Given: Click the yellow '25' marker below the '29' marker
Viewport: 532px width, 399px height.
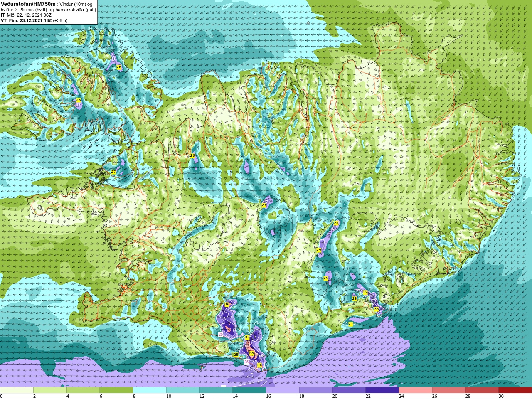Looking at the screenshot, I should coord(326,278).
